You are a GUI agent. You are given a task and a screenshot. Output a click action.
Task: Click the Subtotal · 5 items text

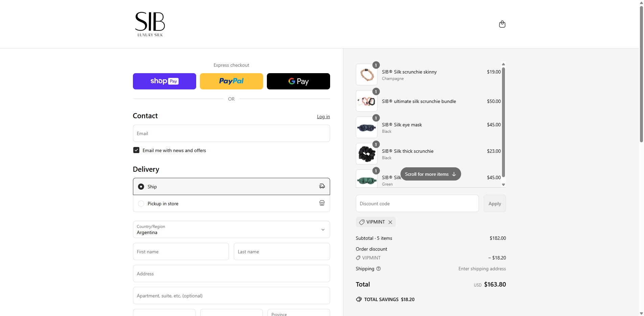click(374, 238)
